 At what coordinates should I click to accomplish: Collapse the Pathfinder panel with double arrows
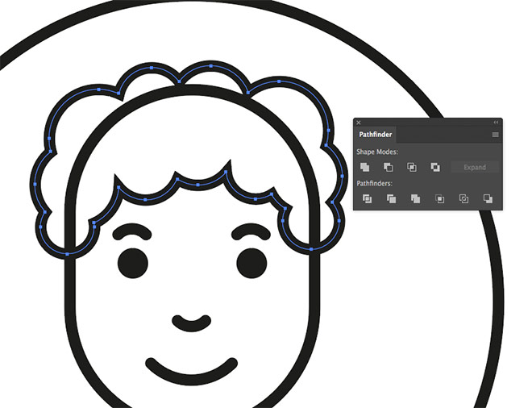point(496,123)
